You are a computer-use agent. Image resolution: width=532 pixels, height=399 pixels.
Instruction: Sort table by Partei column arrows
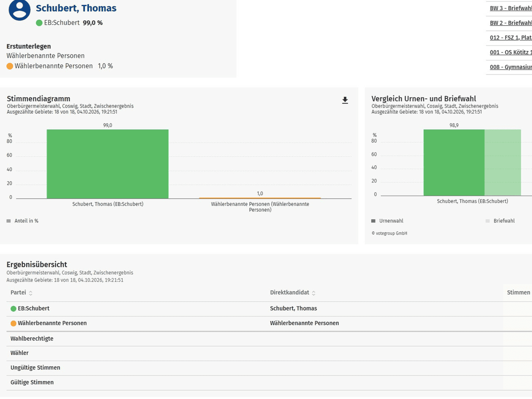click(31, 293)
